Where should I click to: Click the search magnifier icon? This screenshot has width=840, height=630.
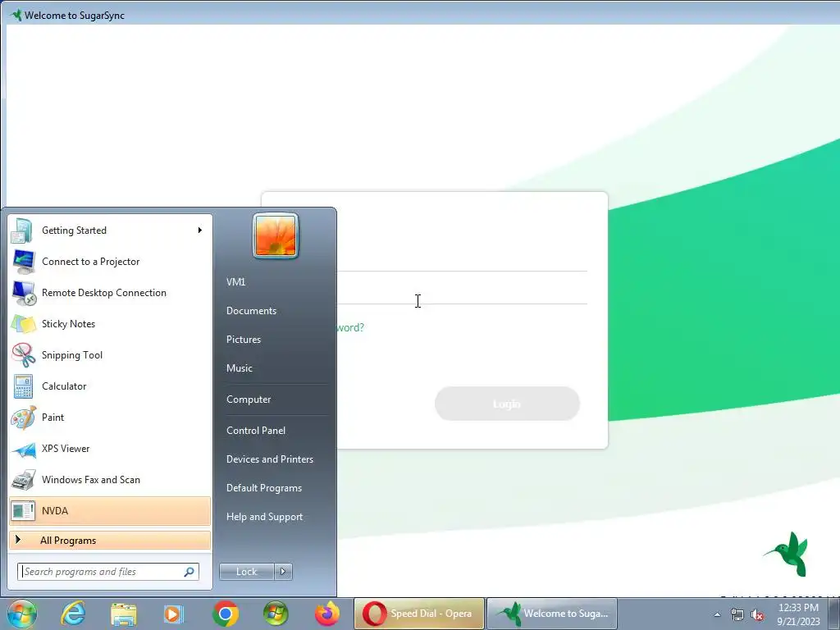pyautogui.click(x=189, y=572)
